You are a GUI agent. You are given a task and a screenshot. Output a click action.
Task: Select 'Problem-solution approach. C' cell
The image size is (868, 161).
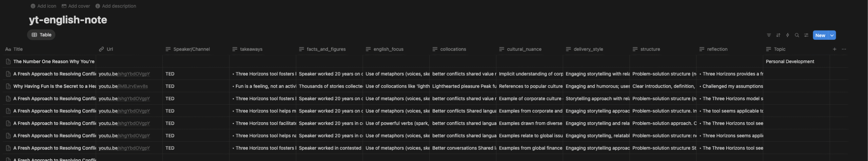tap(663, 123)
